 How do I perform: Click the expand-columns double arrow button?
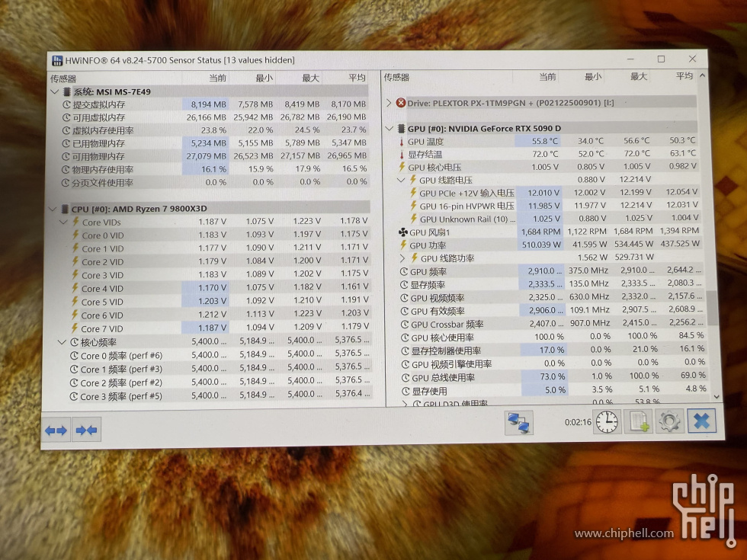point(56,430)
